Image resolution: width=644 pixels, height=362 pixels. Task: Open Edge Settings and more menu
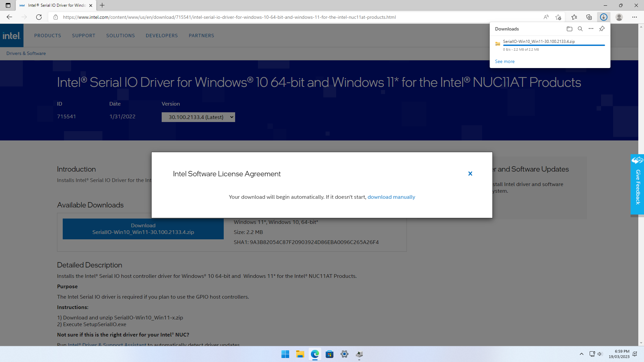coord(635,17)
